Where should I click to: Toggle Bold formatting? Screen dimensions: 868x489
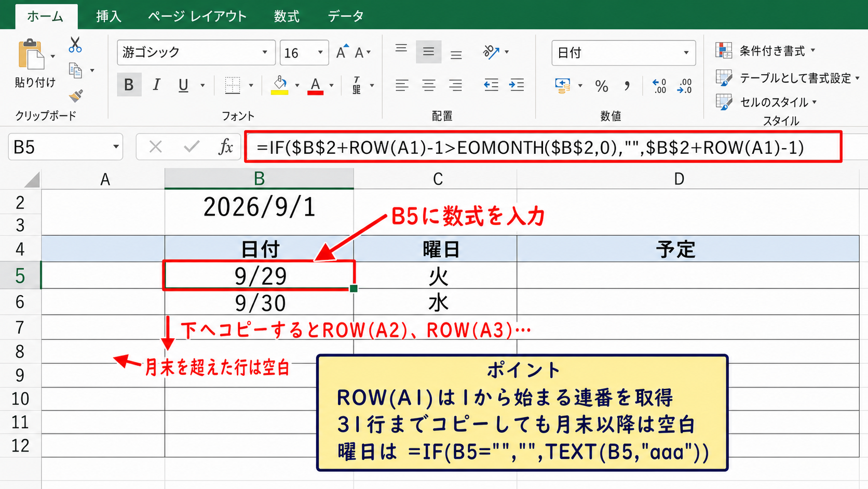click(x=129, y=85)
